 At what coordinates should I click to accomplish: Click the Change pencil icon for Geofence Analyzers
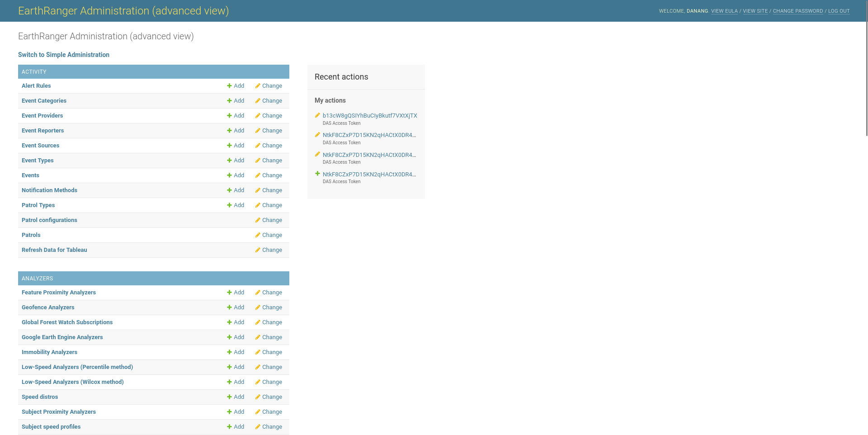point(258,307)
